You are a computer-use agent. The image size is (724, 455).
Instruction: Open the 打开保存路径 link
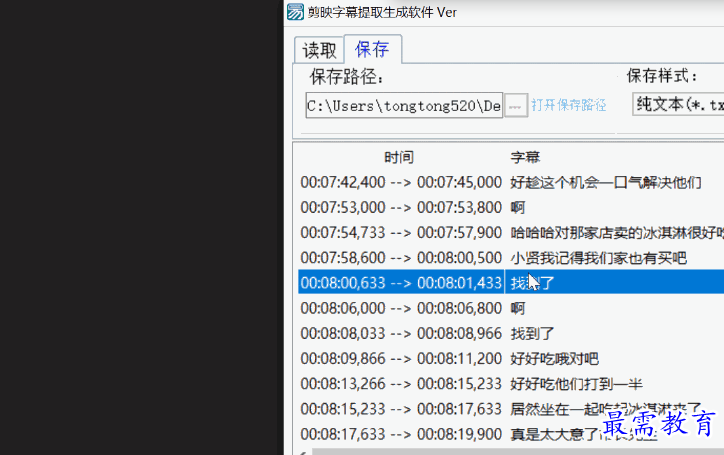(568, 105)
